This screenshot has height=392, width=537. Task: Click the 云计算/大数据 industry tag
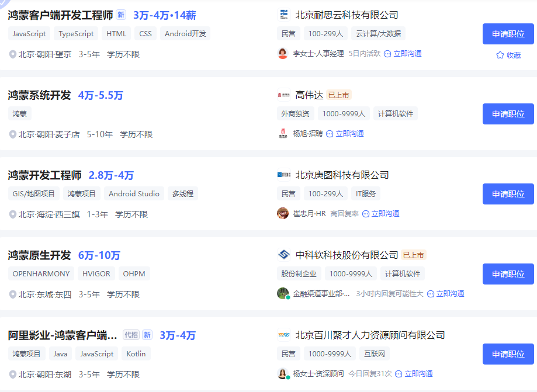pos(378,33)
